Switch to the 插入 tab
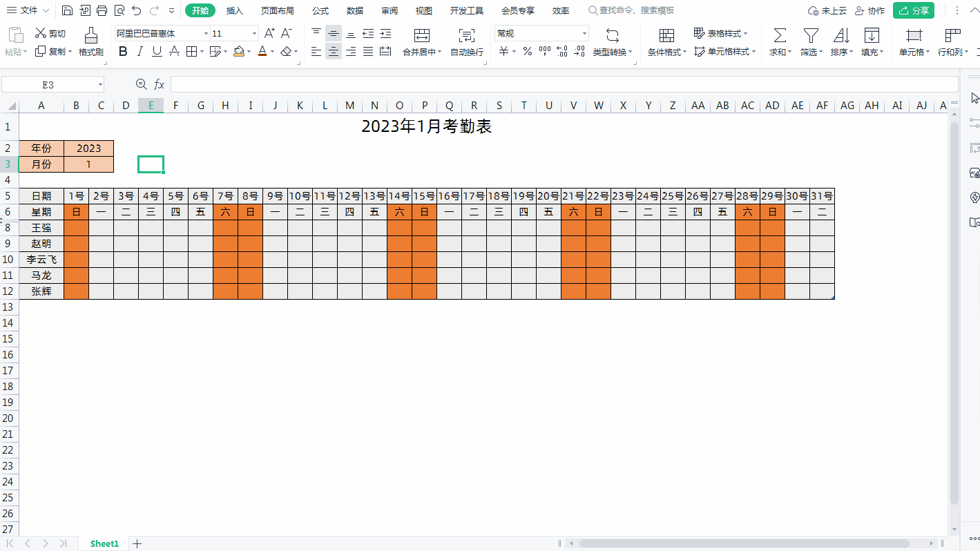Viewport: 980px width, 551px height. (235, 10)
